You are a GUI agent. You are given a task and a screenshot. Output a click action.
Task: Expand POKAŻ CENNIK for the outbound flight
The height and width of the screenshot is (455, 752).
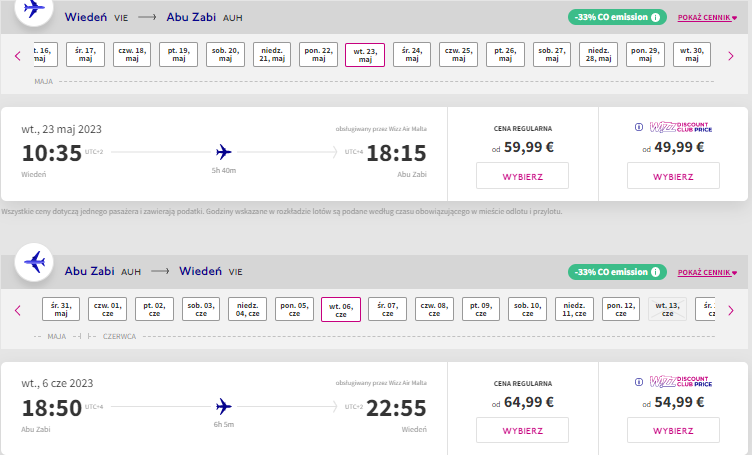click(x=707, y=18)
